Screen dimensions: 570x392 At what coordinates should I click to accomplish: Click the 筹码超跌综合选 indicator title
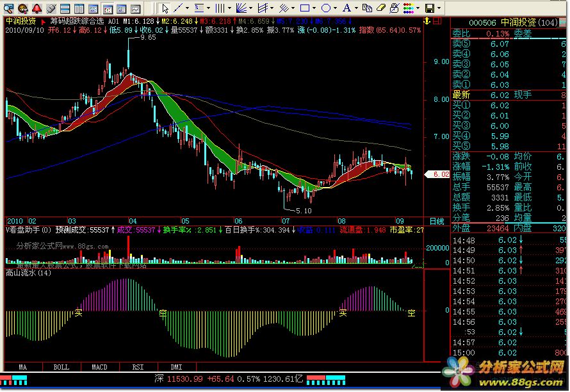coord(77,21)
